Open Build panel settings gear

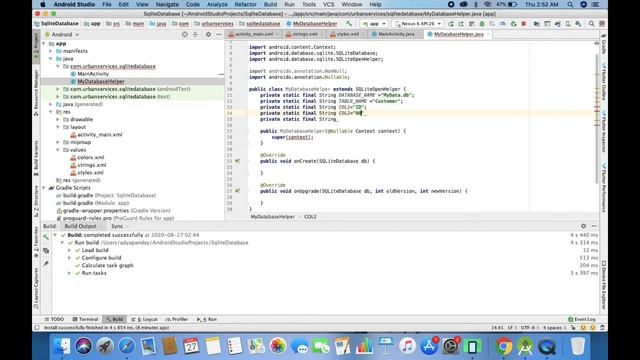[x=583, y=226]
